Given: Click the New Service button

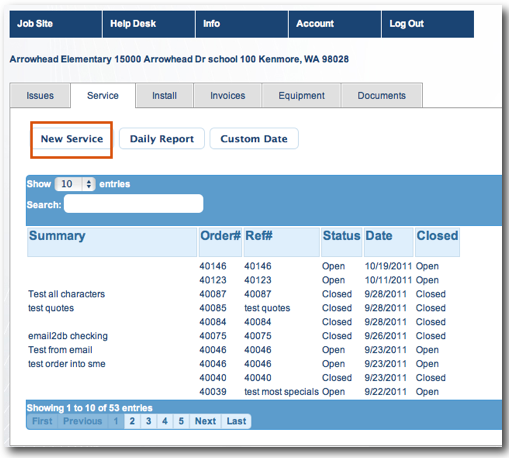Looking at the screenshot, I should (72, 139).
